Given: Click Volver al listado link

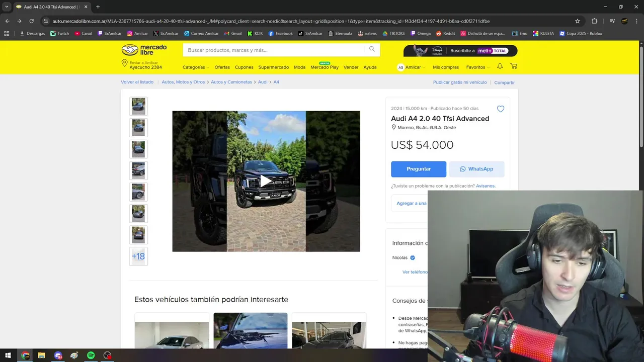Looking at the screenshot, I should click(x=137, y=82).
